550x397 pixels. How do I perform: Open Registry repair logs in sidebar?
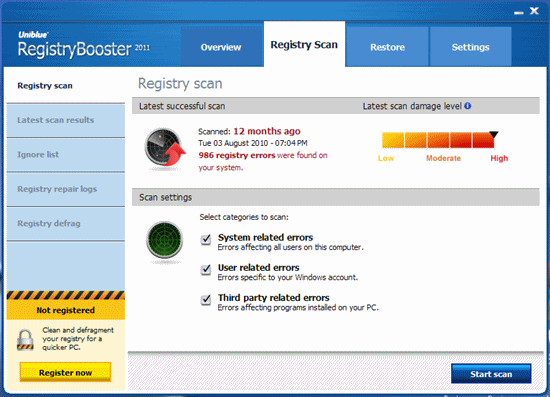click(x=66, y=189)
